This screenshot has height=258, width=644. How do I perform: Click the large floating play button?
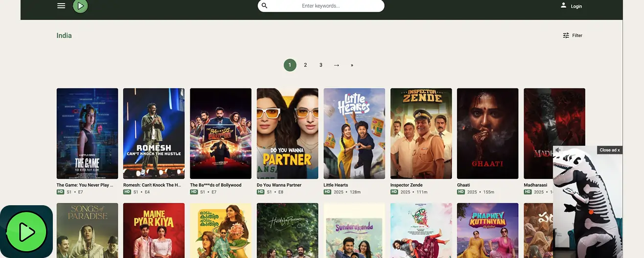[x=26, y=232]
